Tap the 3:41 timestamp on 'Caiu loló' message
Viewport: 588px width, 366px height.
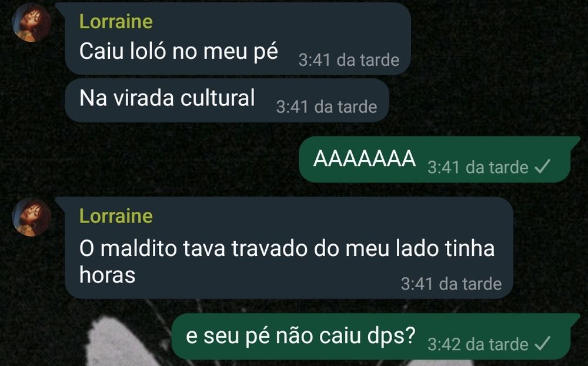click(x=349, y=60)
